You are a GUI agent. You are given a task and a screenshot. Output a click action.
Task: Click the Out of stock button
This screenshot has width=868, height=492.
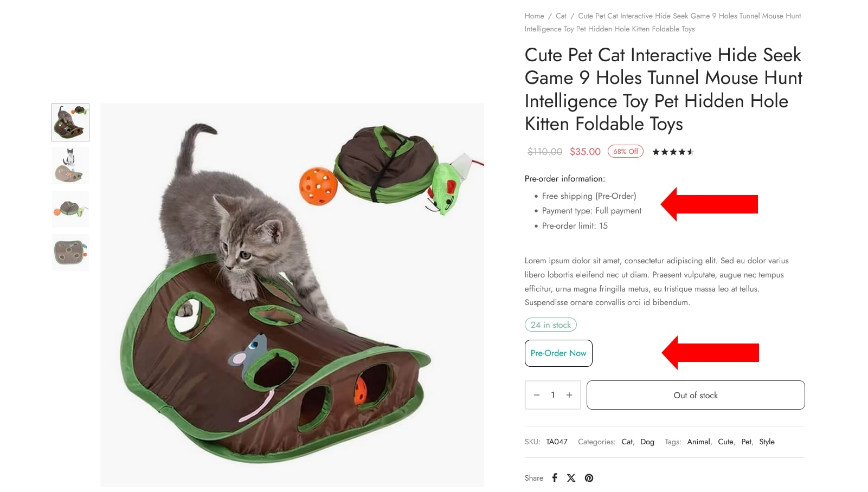coord(696,395)
